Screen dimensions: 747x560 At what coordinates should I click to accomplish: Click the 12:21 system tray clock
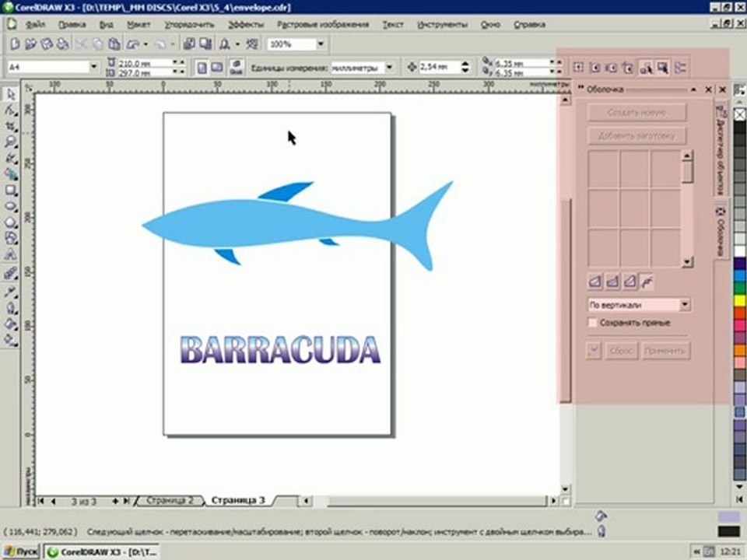[731, 552]
